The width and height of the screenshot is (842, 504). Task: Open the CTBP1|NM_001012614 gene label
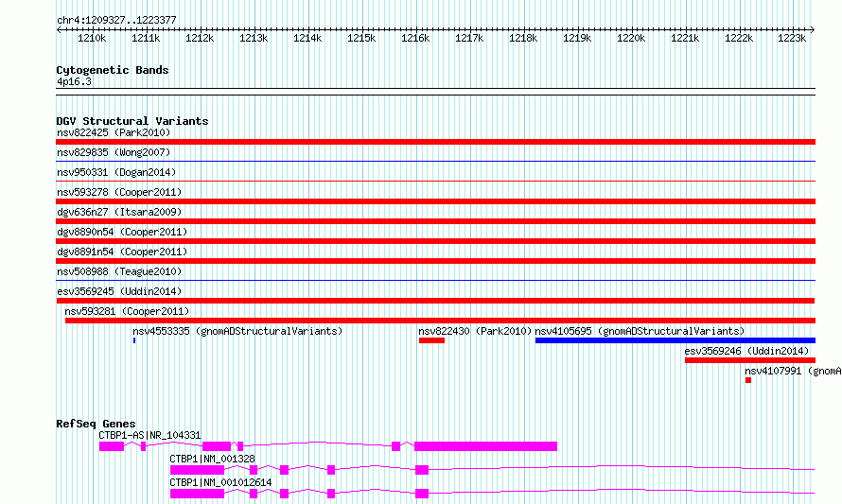(x=220, y=482)
